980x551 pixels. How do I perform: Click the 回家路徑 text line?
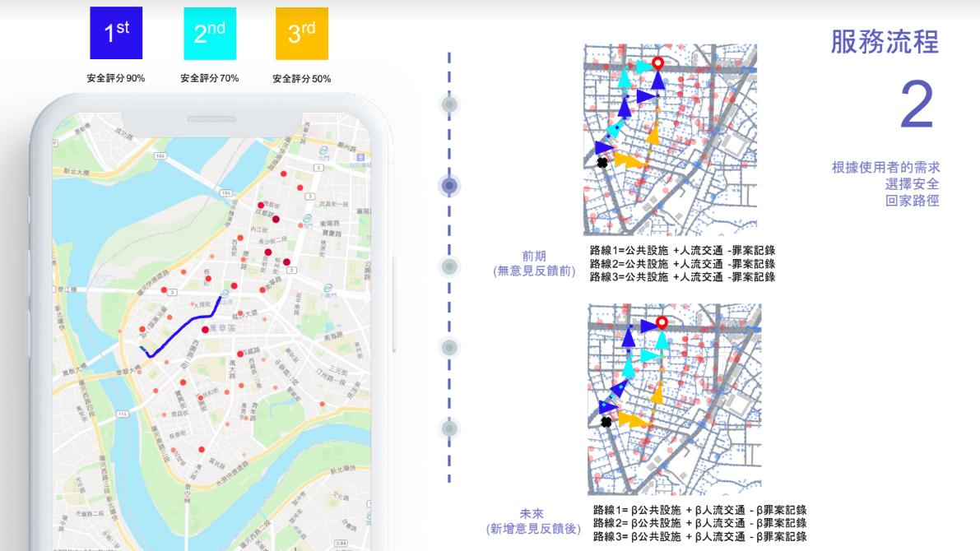pyautogui.click(x=912, y=201)
